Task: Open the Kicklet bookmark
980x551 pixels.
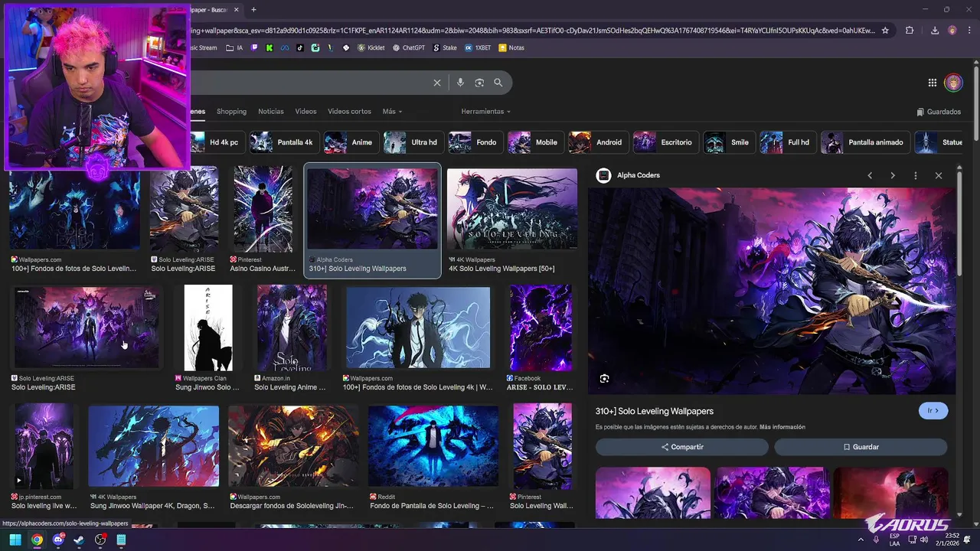Action: point(371,47)
